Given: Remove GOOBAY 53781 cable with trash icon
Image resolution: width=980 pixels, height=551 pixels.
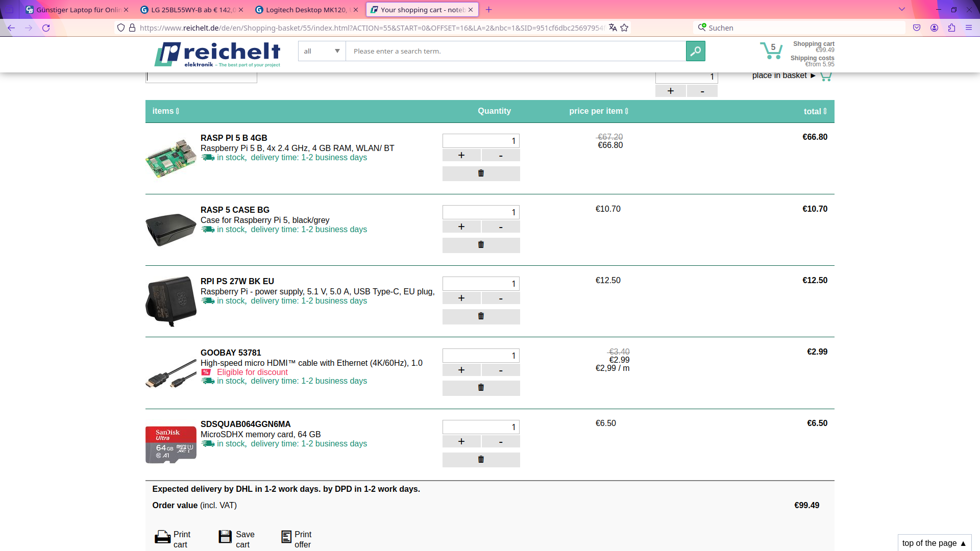Looking at the screenshot, I should coord(481,388).
